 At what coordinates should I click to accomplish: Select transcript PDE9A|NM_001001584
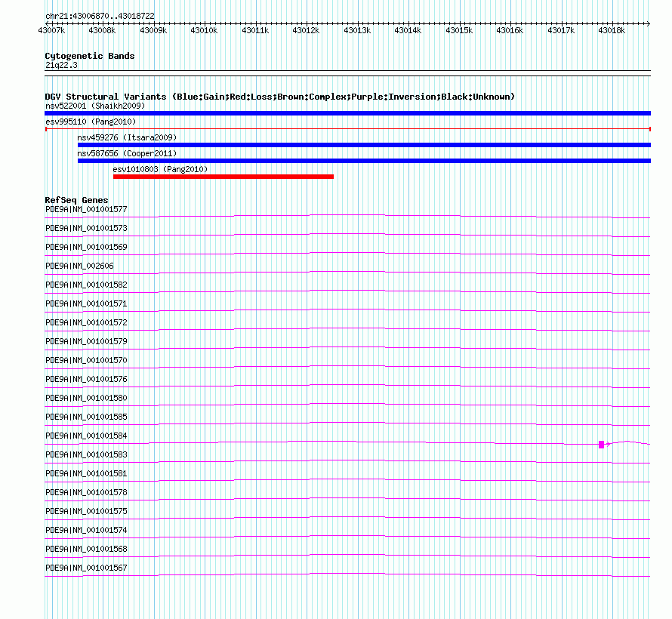pos(86,436)
